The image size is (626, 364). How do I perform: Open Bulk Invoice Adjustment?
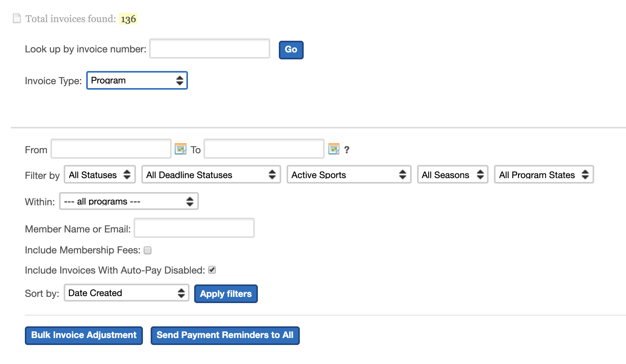[x=83, y=335]
